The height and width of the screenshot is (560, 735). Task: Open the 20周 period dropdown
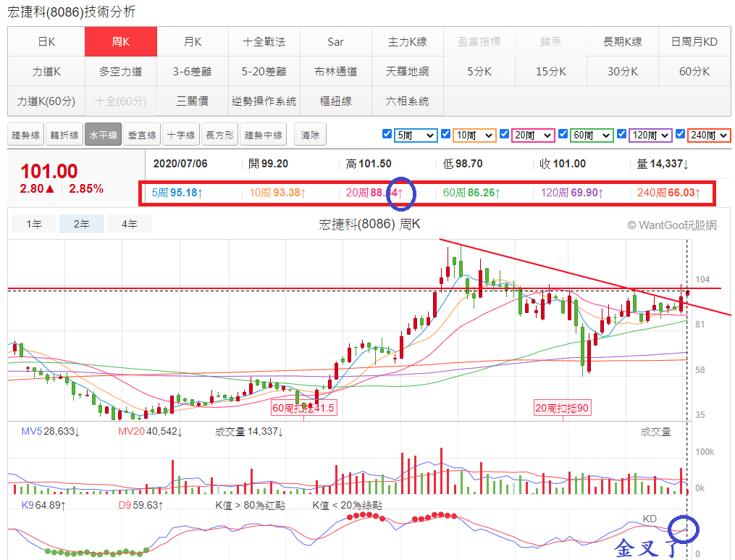533,135
